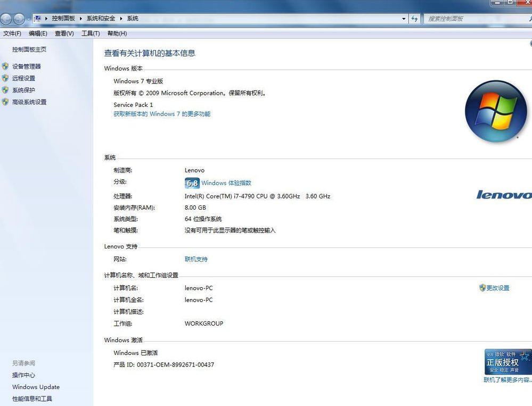Click the processor value Intel Core i7-4790

tap(258, 196)
